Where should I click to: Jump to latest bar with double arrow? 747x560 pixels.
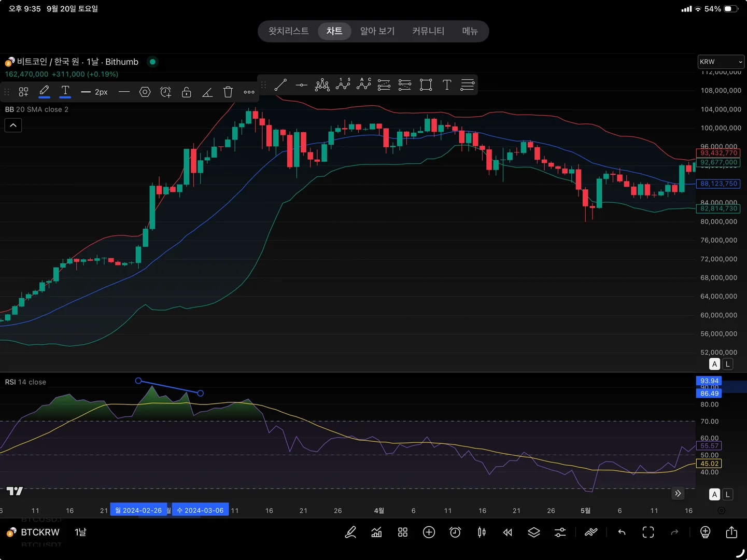(678, 494)
